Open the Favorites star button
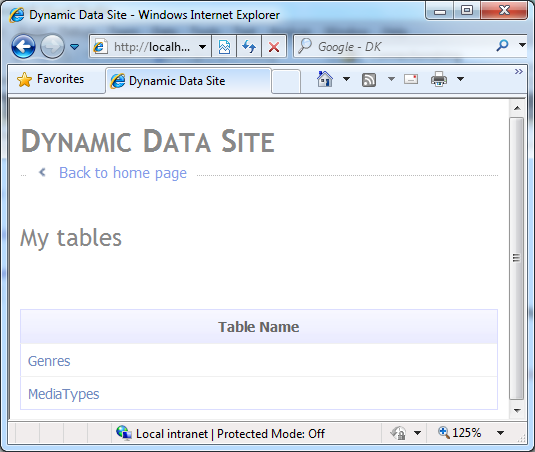The height and width of the screenshot is (452, 535). [50, 79]
